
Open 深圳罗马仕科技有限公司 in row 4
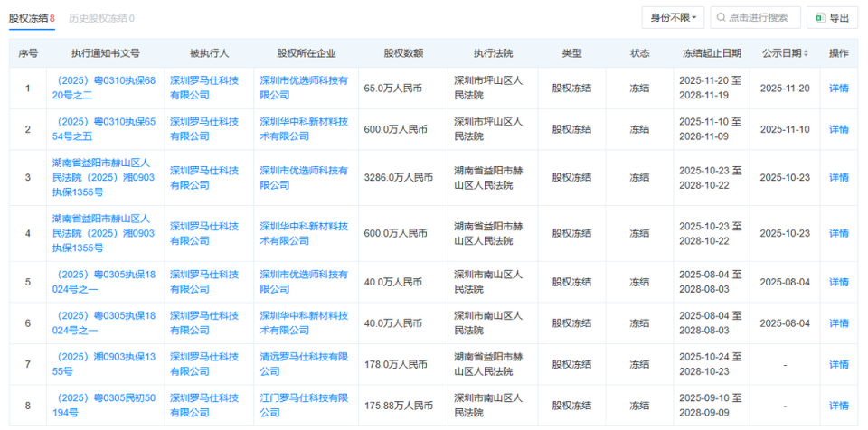(204, 234)
